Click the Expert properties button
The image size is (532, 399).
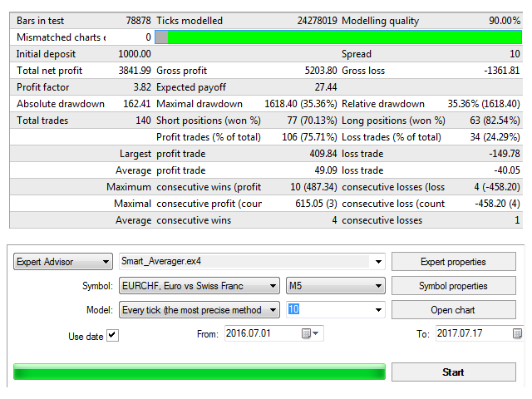[454, 262]
